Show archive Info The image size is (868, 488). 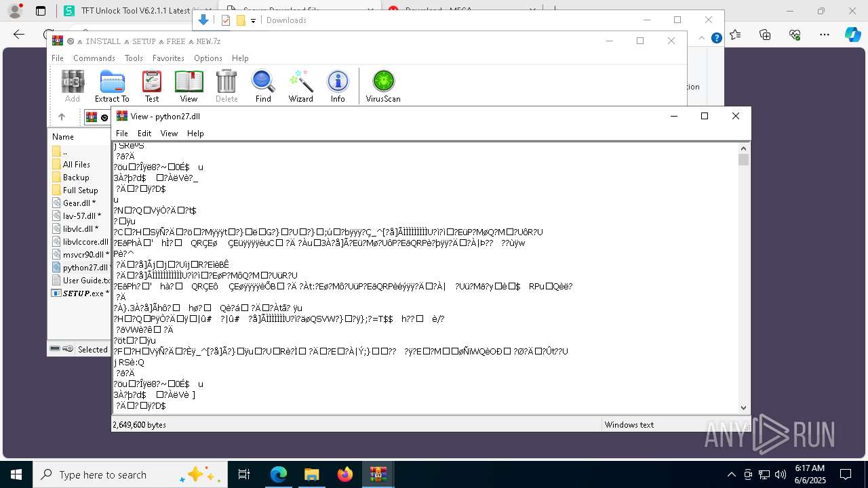tap(338, 86)
